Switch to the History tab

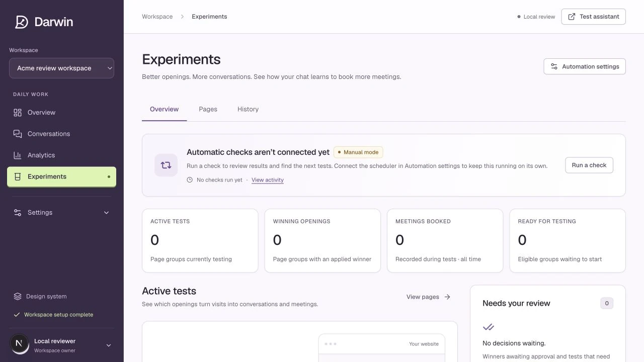point(248,109)
